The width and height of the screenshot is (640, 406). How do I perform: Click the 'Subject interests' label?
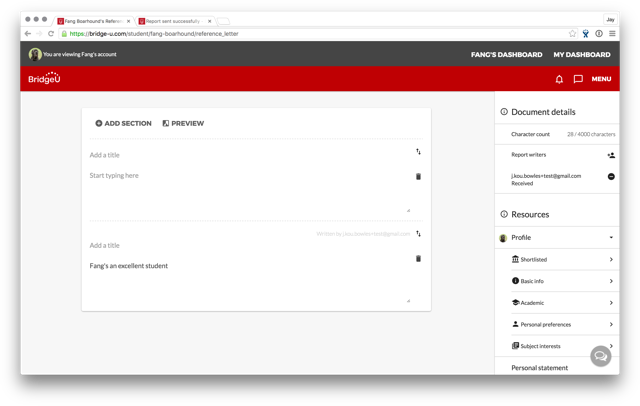540,346
